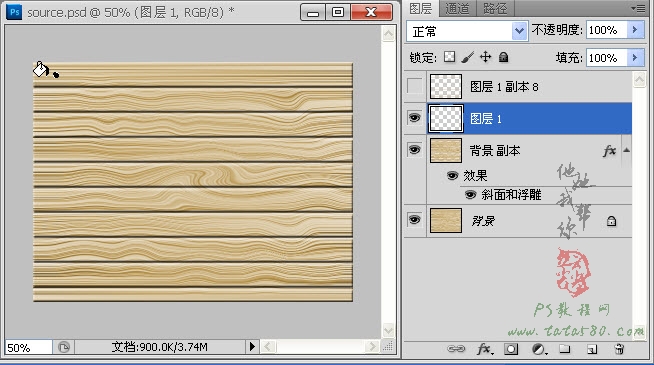
Task: Create new adjustment layer with half-circle icon
Action: point(539,349)
